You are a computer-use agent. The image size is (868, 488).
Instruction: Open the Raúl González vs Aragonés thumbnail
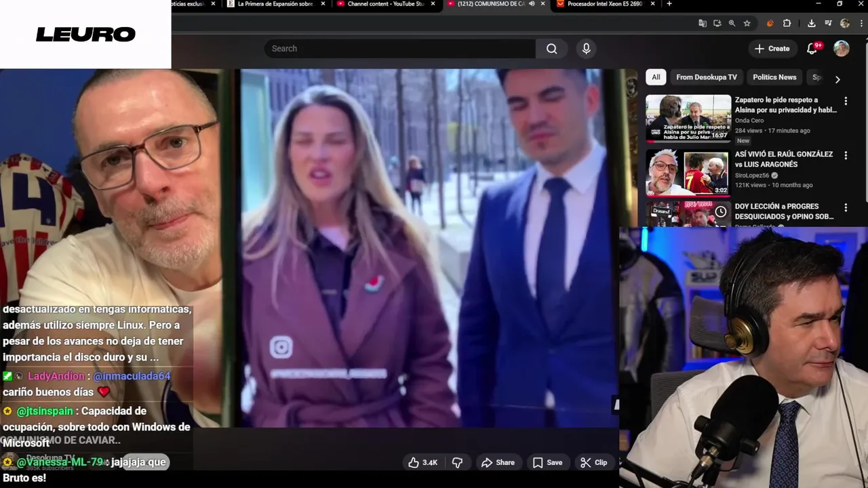(x=688, y=172)
